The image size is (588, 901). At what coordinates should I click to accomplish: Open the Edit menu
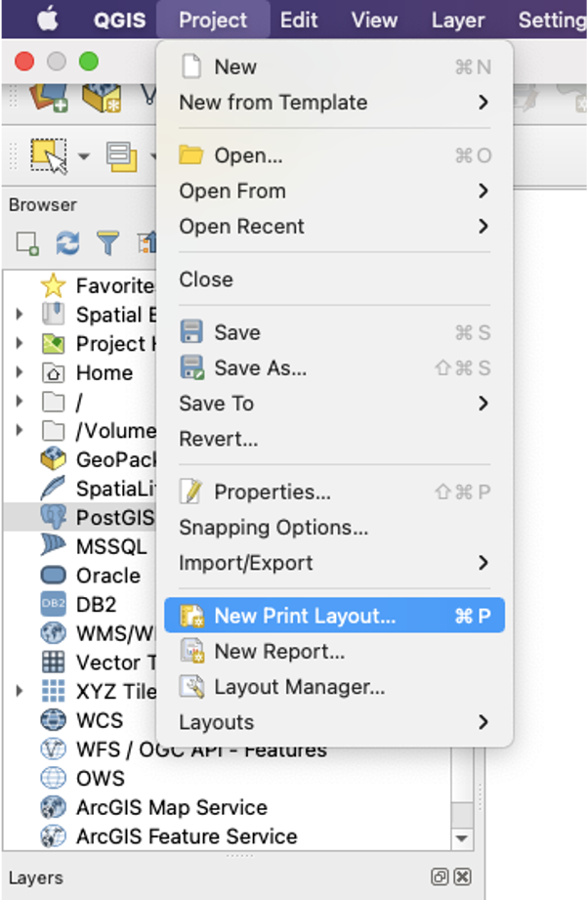(298, 19)
